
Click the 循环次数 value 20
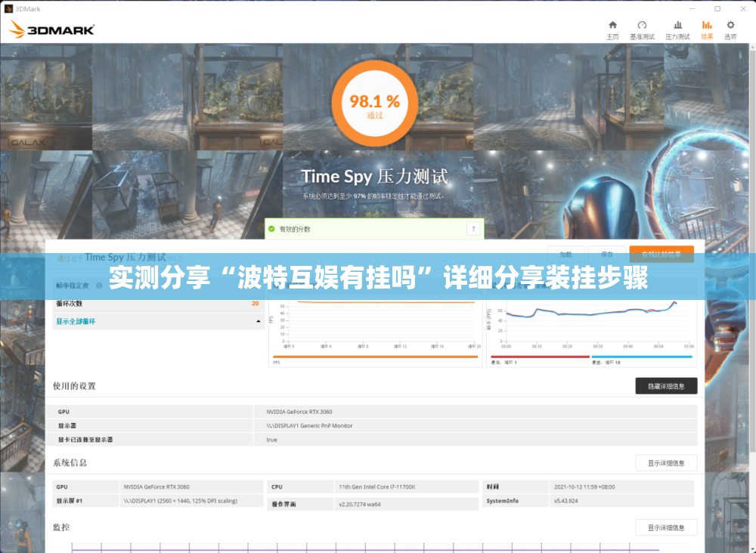click(255, 304)
